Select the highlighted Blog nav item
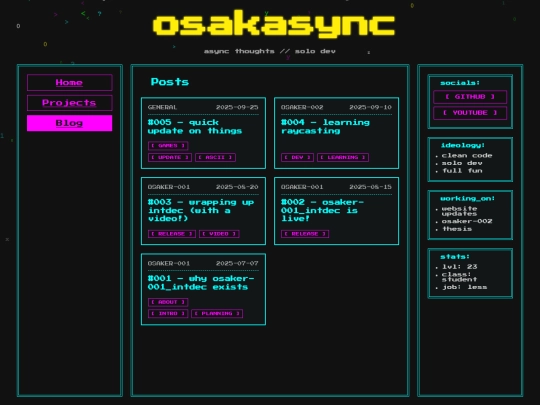The width and height of the screenshot is (540, 405). 70,123
